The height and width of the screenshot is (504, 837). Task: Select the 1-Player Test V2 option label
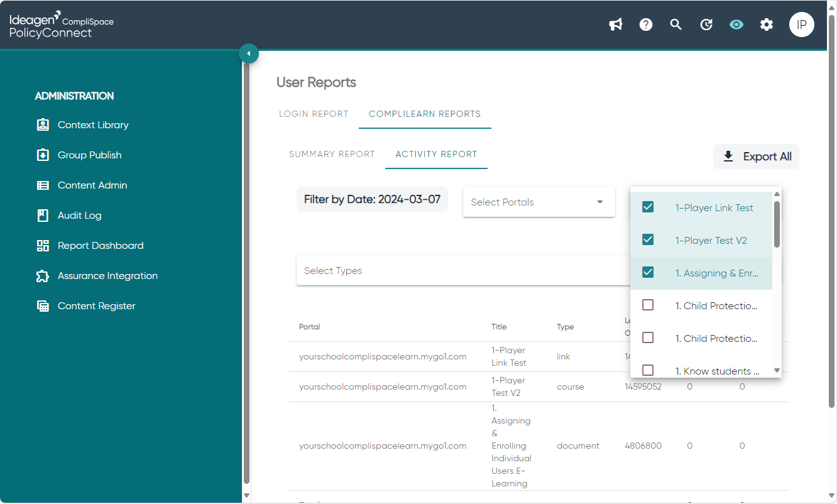point(711,240)
